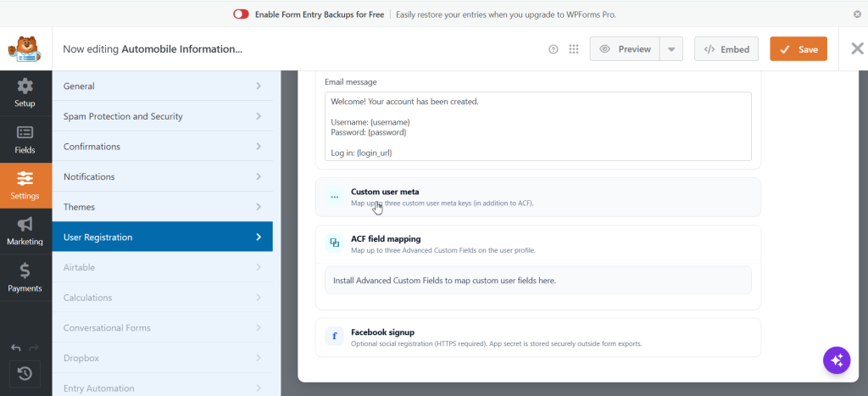Viewport: 868px width, 396px height.
Task: Click the redo arrow icon
Action: pos(34,348)
